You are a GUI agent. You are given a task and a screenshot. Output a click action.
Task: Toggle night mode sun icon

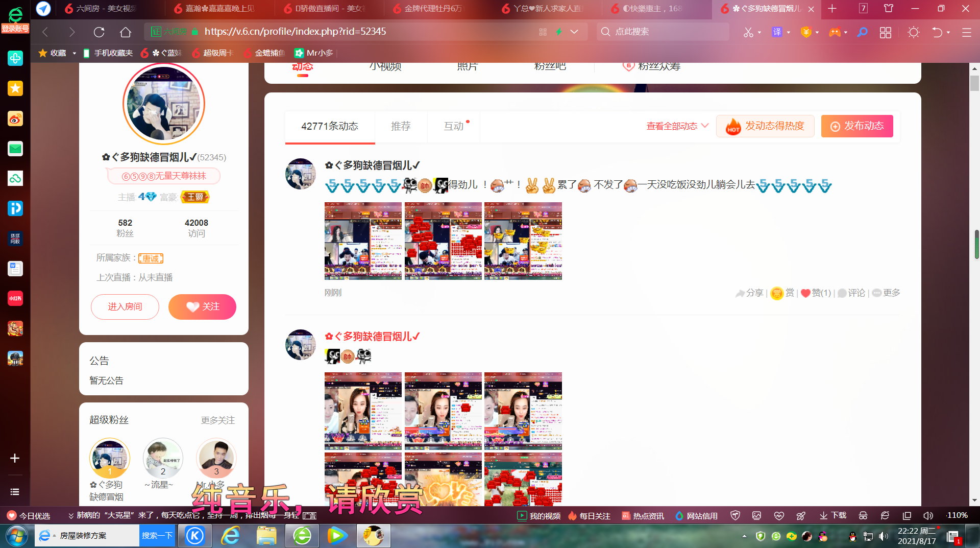(x=914, y=32)
